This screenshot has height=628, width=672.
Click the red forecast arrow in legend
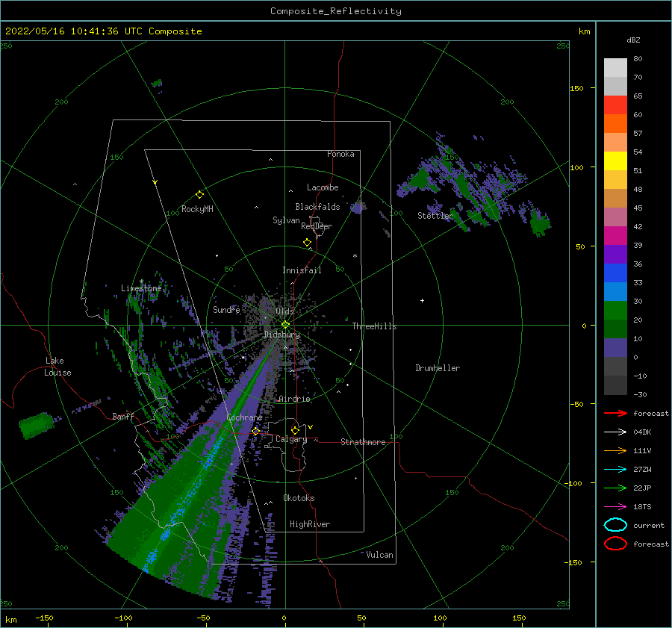[615, 413]
